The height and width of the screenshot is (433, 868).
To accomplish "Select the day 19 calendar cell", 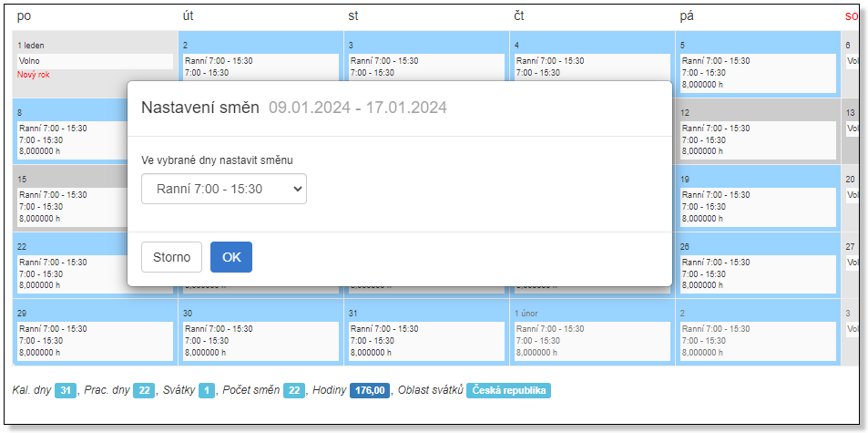I will click(757, 199).
